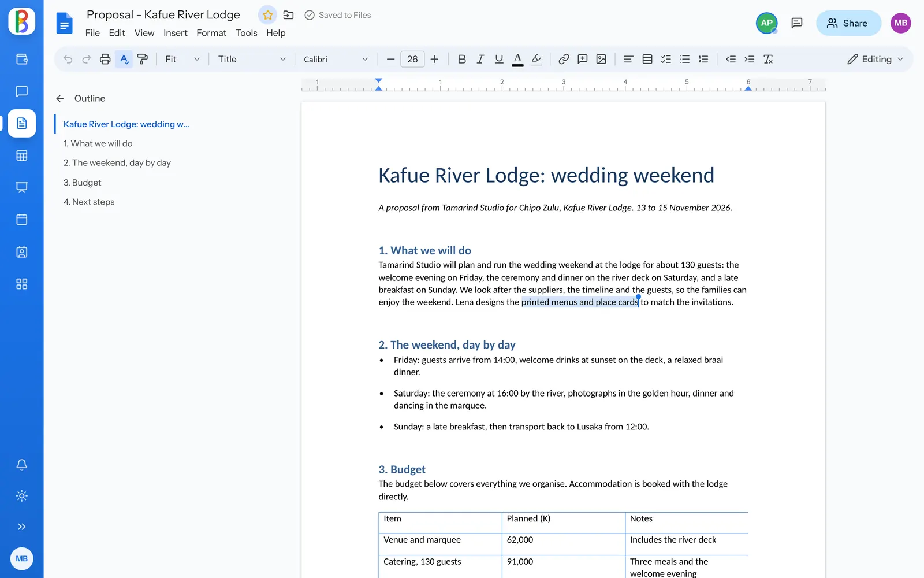This screenshot has height=578, width=924.
Task: Add a comment from the toolbar
Action: tap(583, 59)
